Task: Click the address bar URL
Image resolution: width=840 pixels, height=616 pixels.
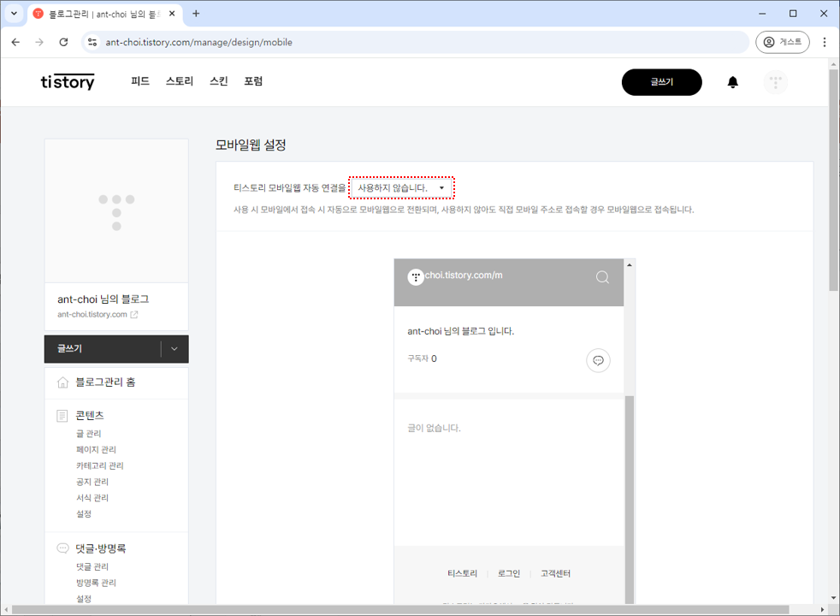Action: 198,42
